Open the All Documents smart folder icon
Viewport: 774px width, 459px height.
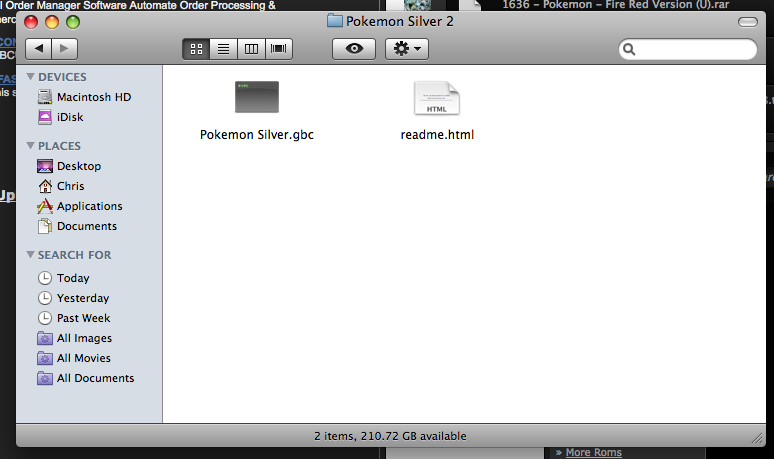[x=45, y=378]
